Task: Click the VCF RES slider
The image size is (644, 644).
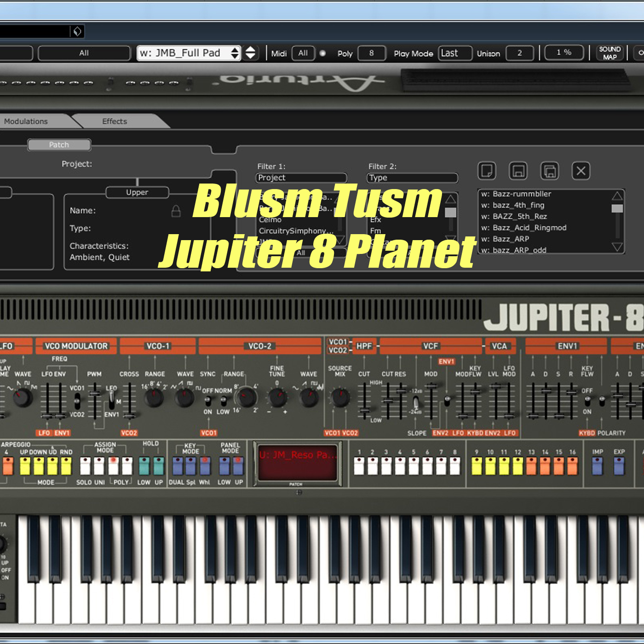Action: (x=401, y=391)
